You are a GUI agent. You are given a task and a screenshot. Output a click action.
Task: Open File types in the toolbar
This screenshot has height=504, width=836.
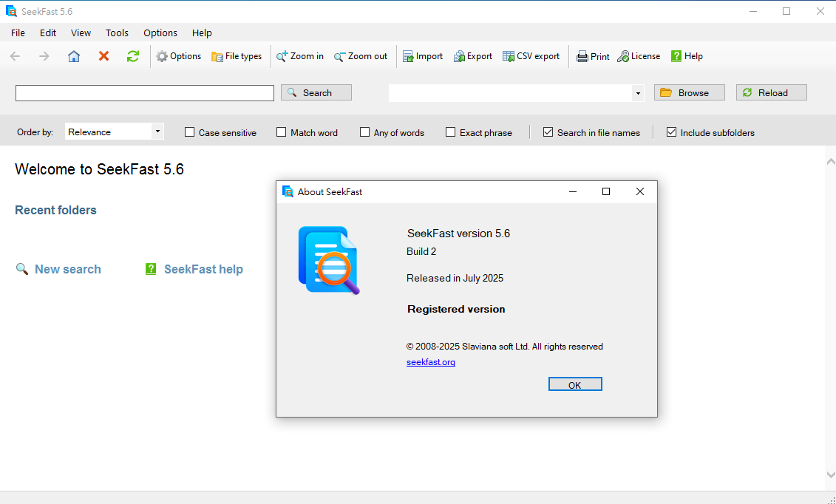[x=237, y=56]
